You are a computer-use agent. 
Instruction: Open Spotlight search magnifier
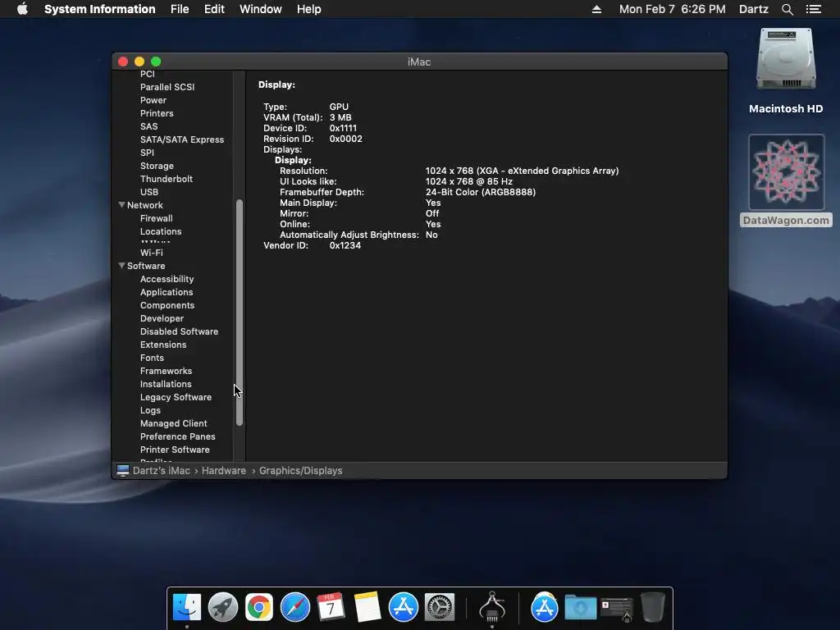(787, 9)
